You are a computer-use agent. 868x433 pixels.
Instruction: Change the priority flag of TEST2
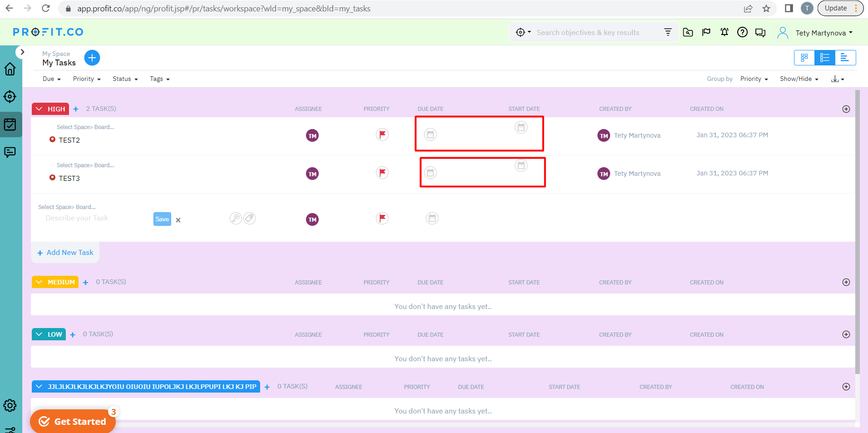click(x=382, y=134)
